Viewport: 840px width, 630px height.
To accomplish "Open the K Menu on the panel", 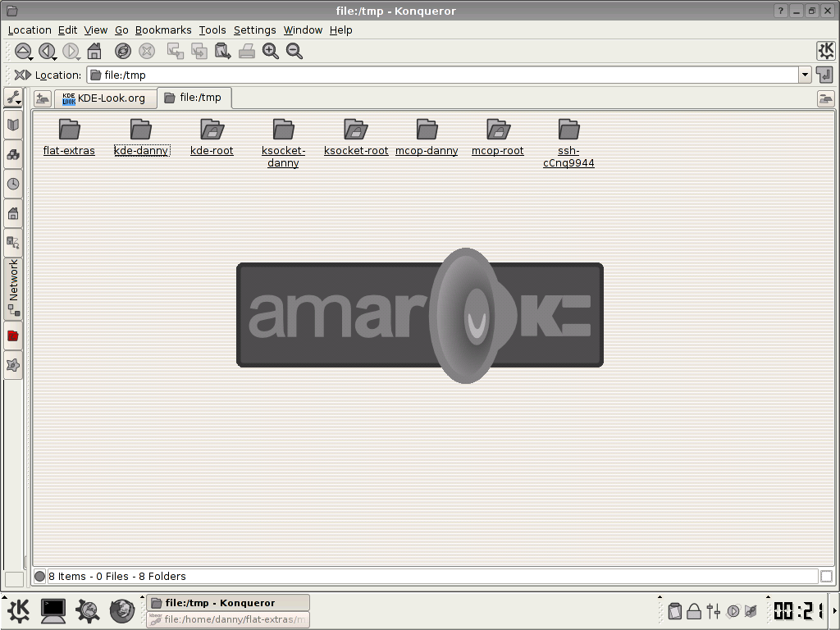I will pos(20,610).
